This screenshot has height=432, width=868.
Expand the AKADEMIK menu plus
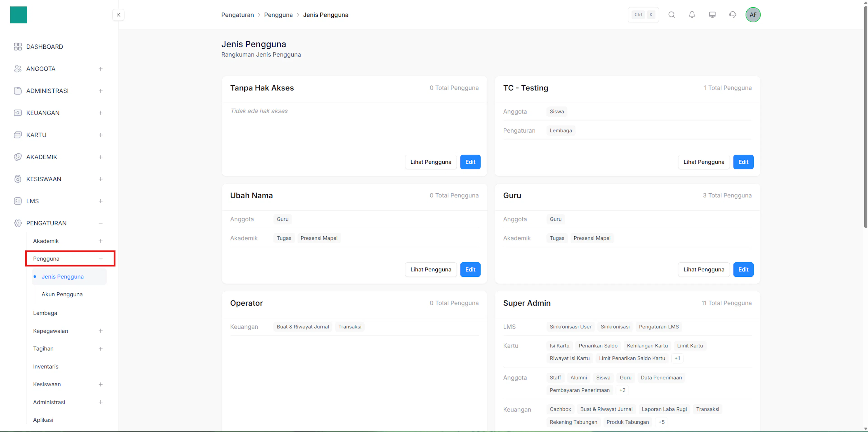(x=100, y=157)
